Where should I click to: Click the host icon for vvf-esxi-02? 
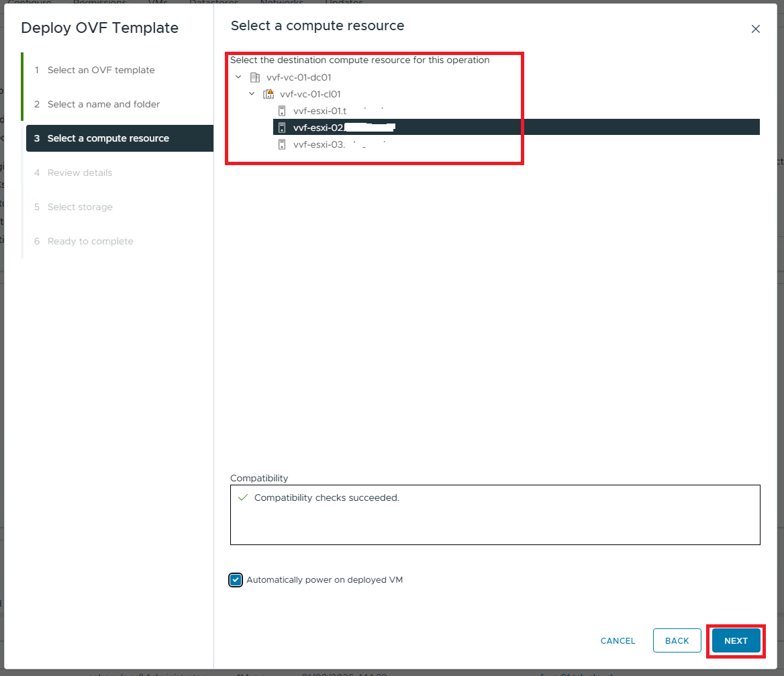pos(282,128)
